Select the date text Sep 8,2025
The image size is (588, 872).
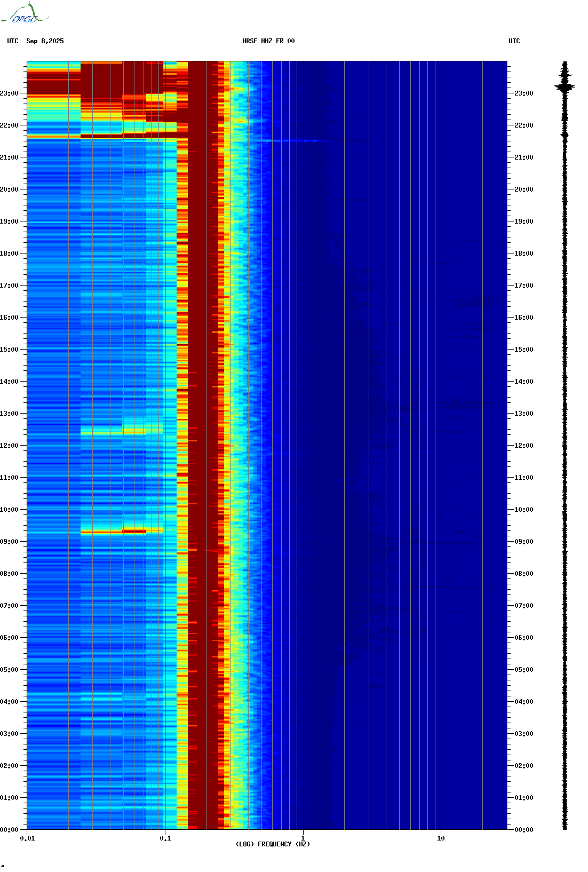[x=45, y=41]
